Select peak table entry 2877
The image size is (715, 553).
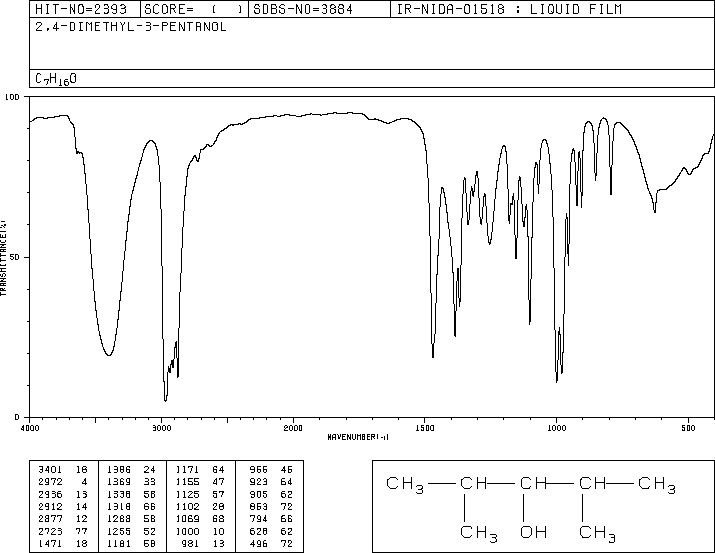50,519
